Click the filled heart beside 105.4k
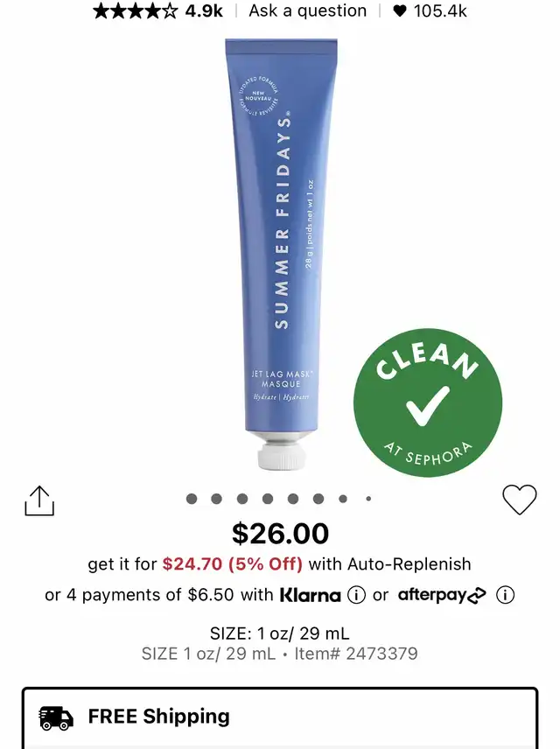Viewport: 560px width, 749px height. click(x=400, y=11)
